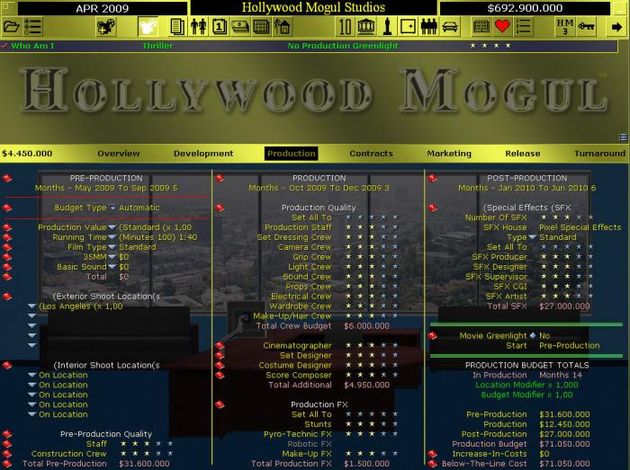Open the stacked documents icon

[x=177, y=27]
